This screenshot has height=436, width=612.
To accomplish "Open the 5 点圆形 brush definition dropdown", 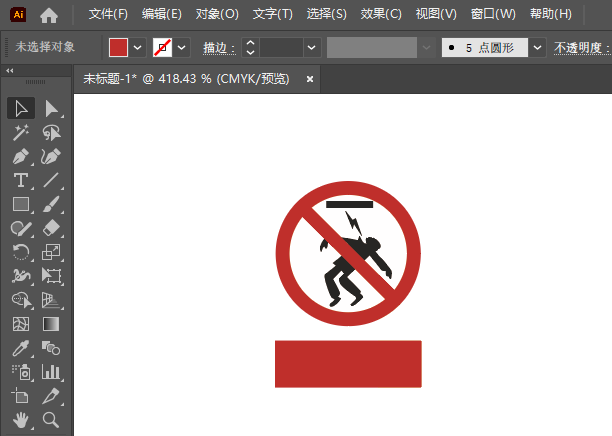I will point(537,48).
